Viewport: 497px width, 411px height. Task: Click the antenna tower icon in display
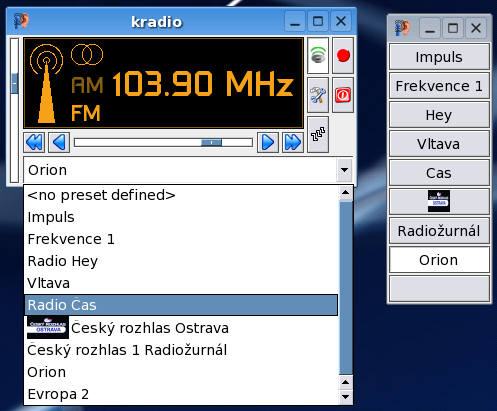coord(46,83)
